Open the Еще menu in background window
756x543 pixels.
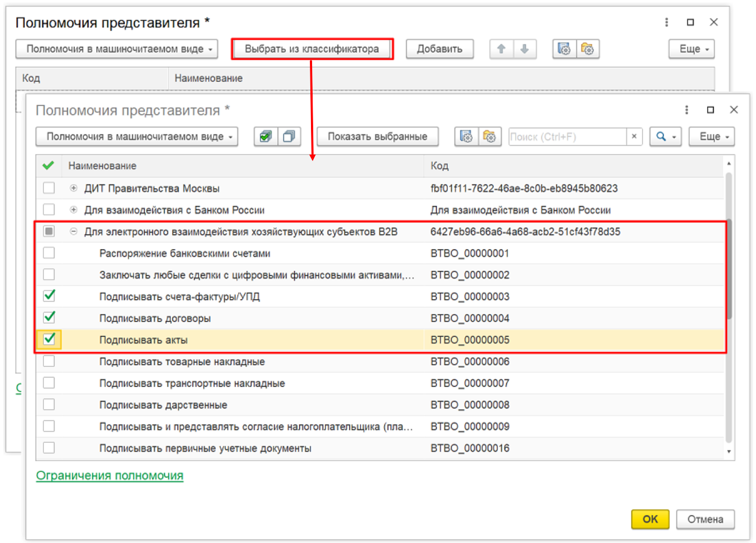691,49
